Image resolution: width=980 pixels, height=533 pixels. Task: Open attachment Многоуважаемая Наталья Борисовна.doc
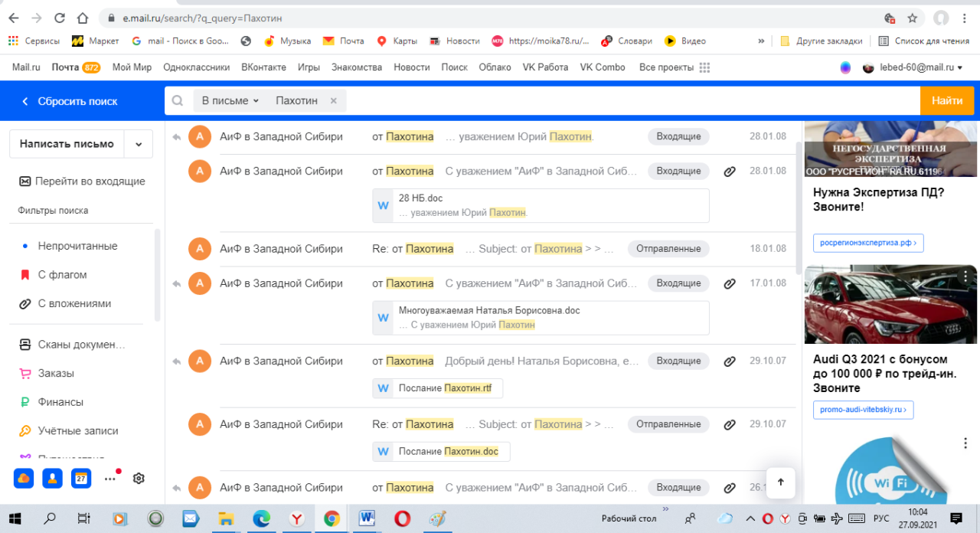point(541,318)
